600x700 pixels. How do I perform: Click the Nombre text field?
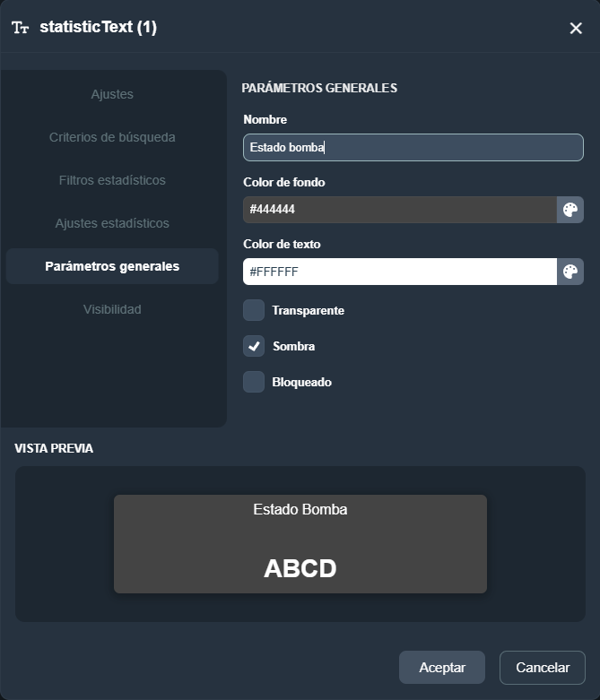(x=413, y=147)
